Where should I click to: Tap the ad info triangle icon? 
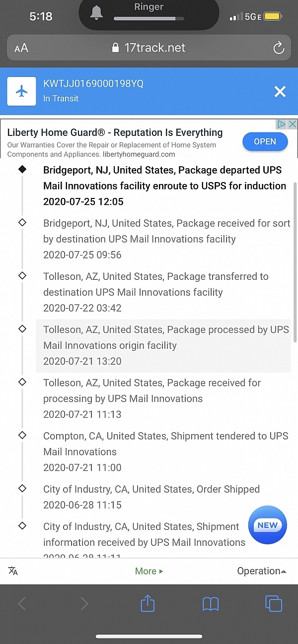[x=281, y=124]
